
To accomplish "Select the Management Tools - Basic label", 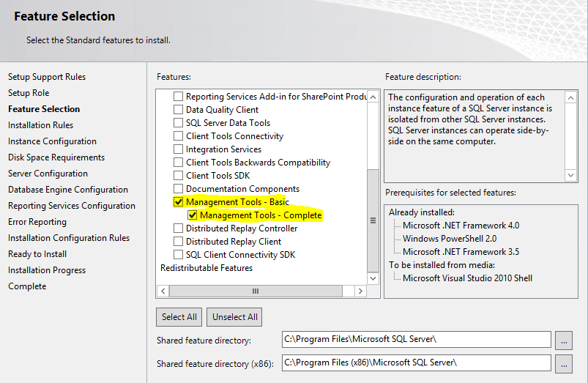I will [237, 202].
